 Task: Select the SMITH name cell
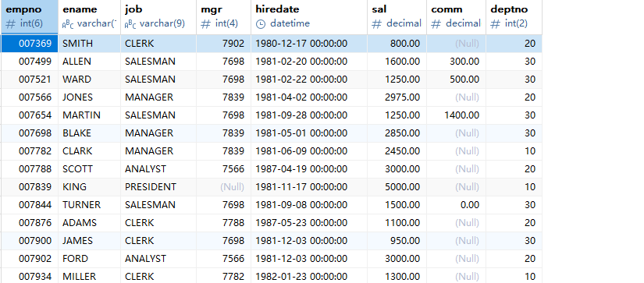pos(90,44)
